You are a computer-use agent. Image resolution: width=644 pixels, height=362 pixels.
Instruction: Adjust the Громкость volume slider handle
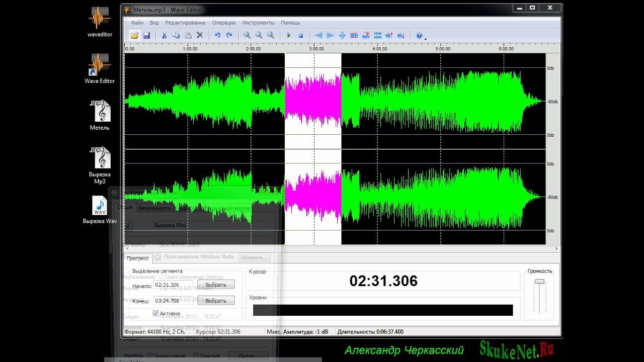pyautogui.click(x=539, y=282)
